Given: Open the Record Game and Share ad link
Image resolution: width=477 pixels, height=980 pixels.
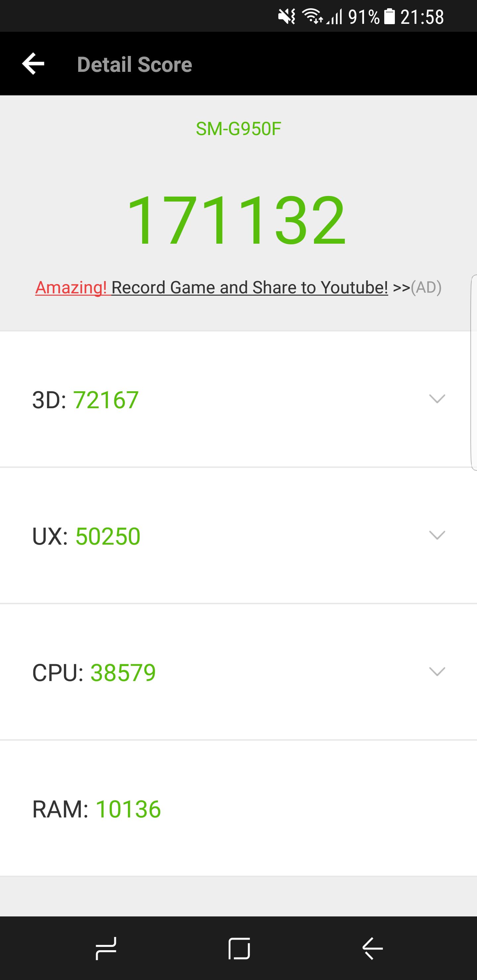Looking at the screenshot, I should (249, 288).
